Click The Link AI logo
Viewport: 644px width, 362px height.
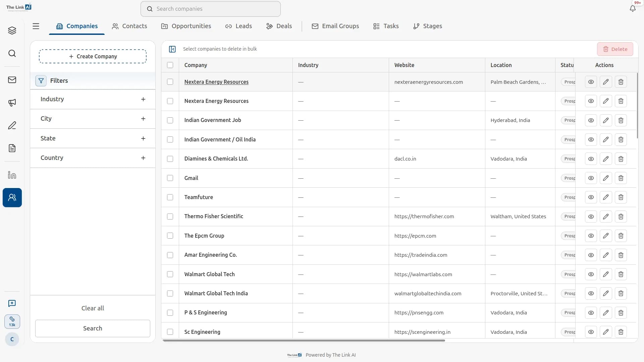pos(19,7)
